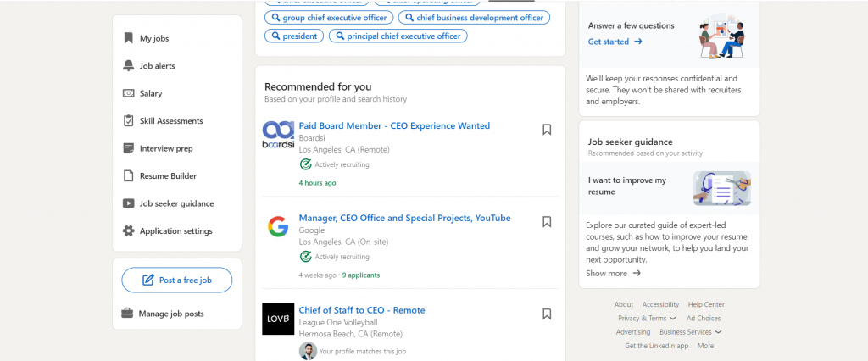Click search icon in group chief executive officer chip
868x361 pixels.
point(275,18)
